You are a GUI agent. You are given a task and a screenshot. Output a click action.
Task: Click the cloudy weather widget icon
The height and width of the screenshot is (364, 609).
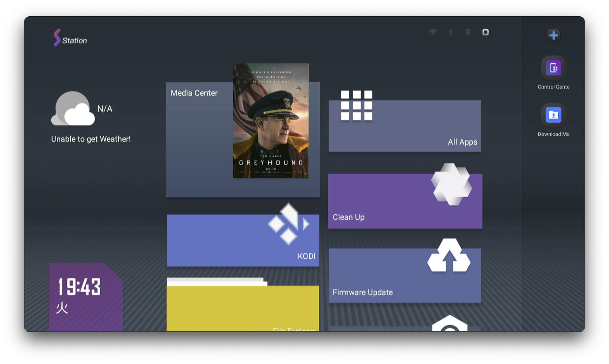point(73,108)
